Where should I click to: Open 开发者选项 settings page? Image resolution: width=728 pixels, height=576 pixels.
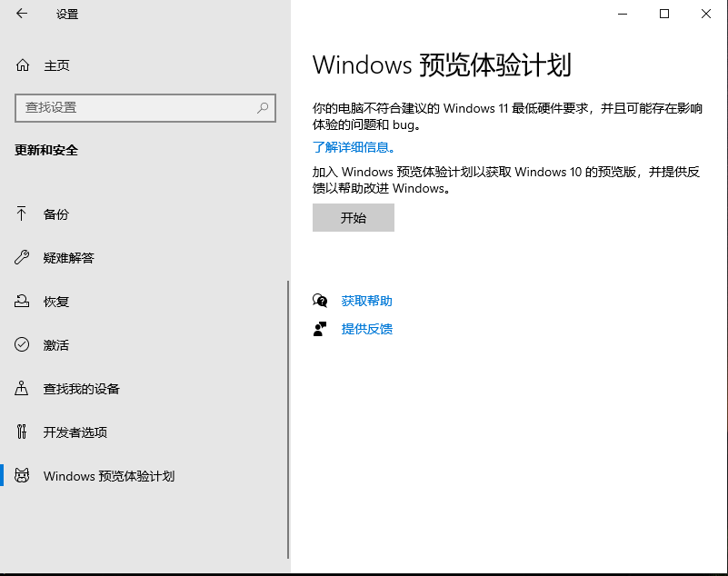coord(144,432)
